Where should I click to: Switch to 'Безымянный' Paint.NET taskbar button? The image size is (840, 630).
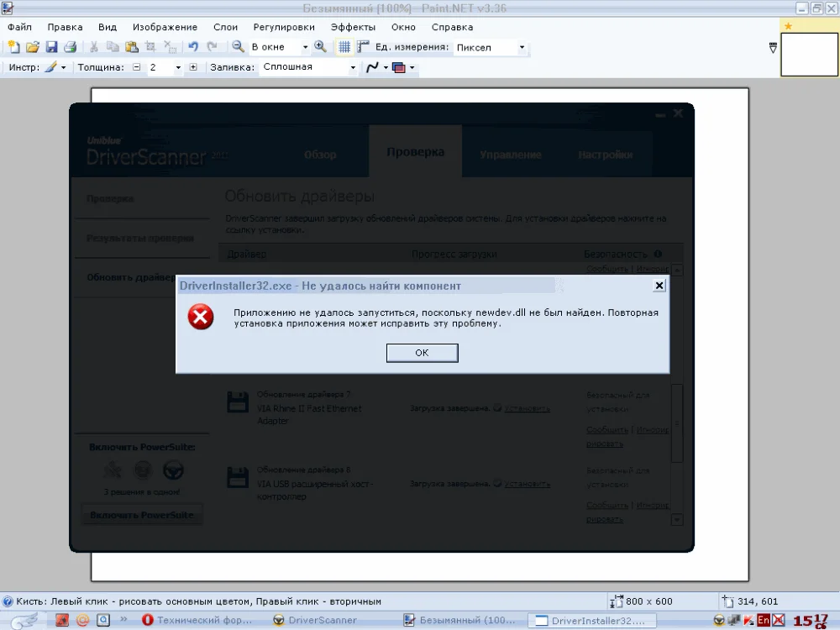point(459,621)
